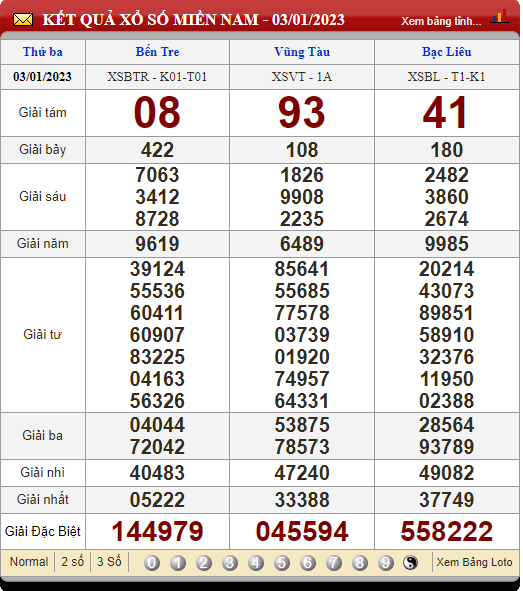This screenshot has width=523, height=591.
Task: Click Giải tư number 77578
Action: tap(302, 313)
